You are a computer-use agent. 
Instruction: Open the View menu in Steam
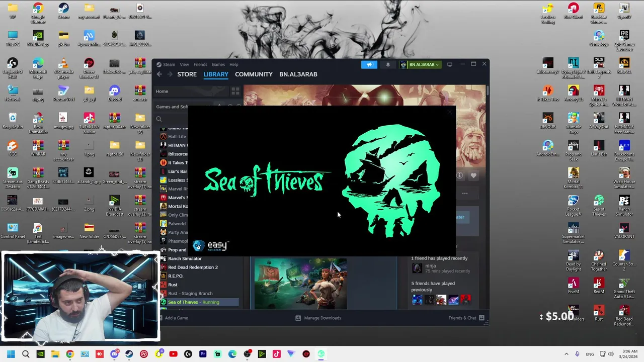click(x=184, y=64)
